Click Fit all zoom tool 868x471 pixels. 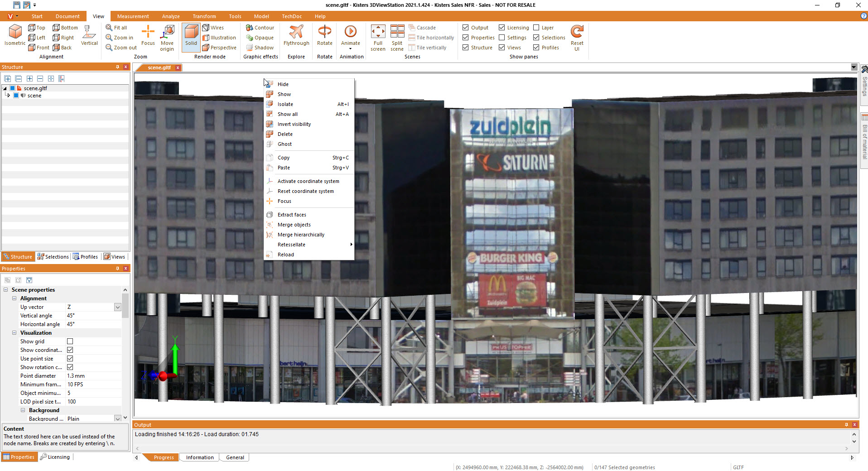click(x=116, y=28)
